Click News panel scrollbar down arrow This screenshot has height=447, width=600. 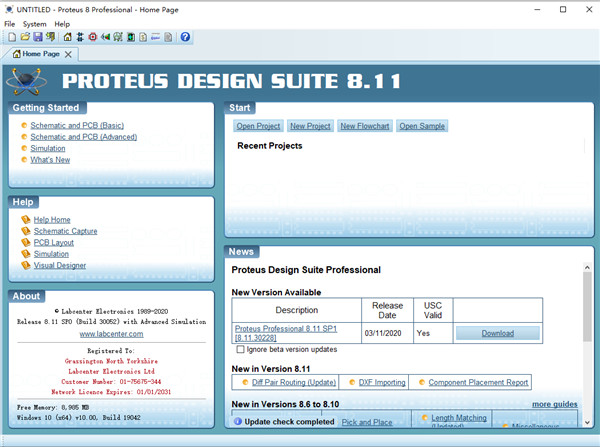pos(587,423)
